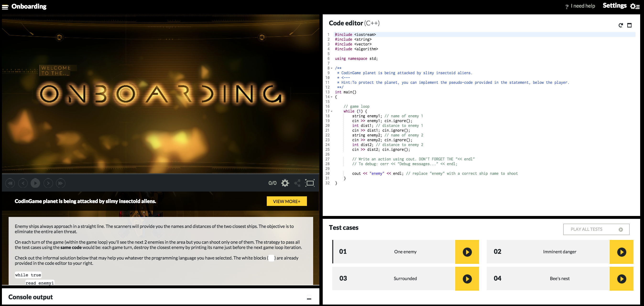Run test case 02 Imminent danger
Viewport: 644px width, 306px height.
(621, 252)
